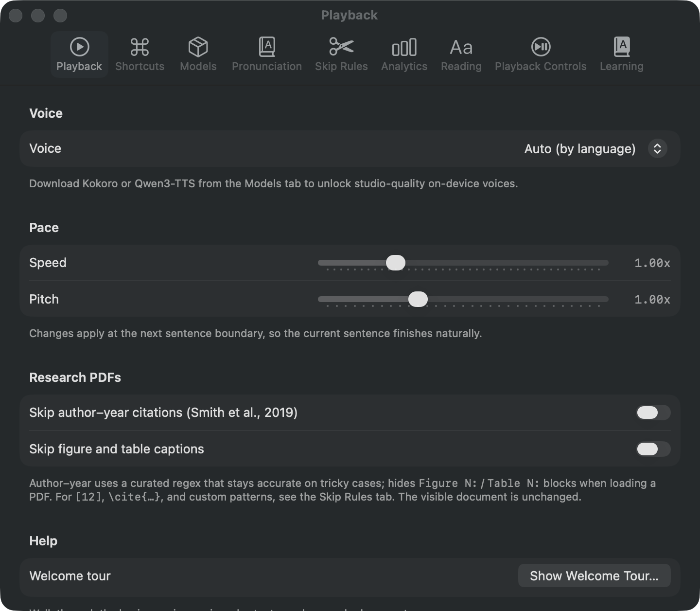This screenshot has height=611, width=700.
Task: Open the Pronunciation book icon
Action: point(267,47)
